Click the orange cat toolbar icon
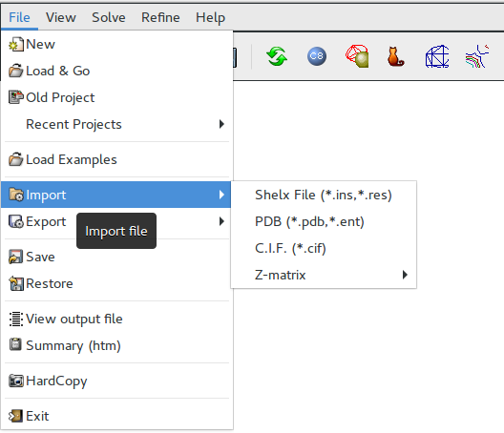 pos(396,56)
